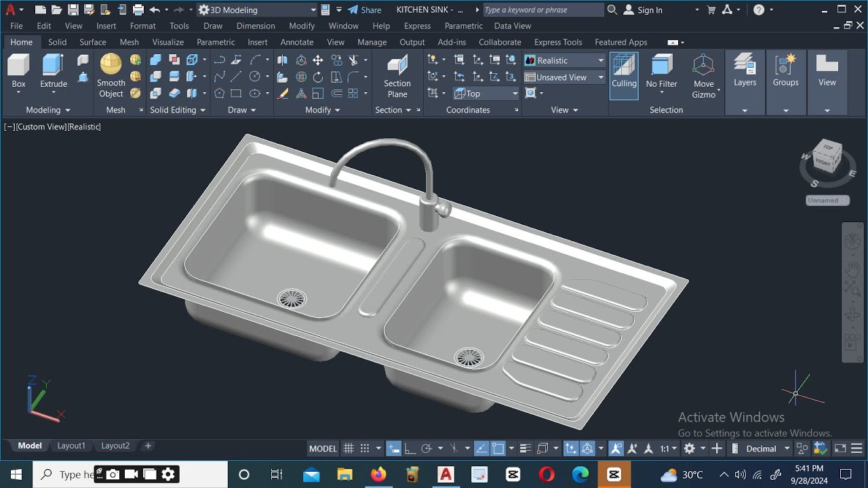Expand the Modify panel
Image resolution: width=868 pixels, height=488 pixels.
click(323, 110)
